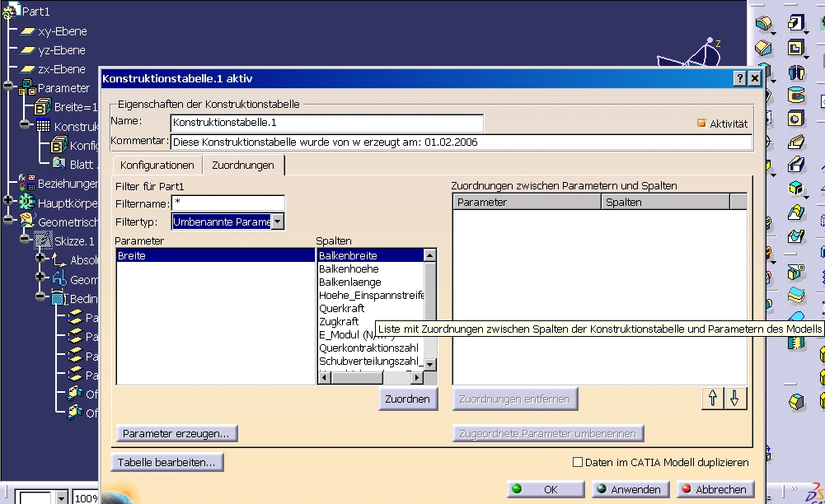
Task: Collapse the Parameter tree node
Action: [x=8, y=85]
